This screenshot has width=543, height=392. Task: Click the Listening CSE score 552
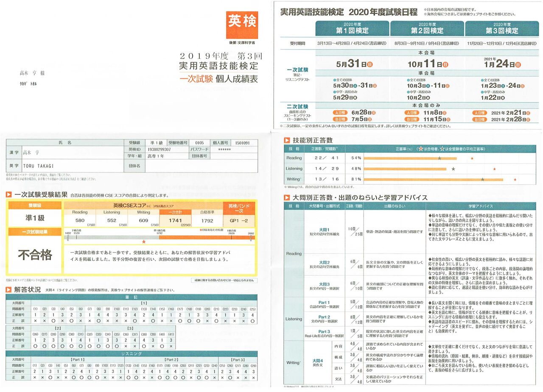coord(112,220)
